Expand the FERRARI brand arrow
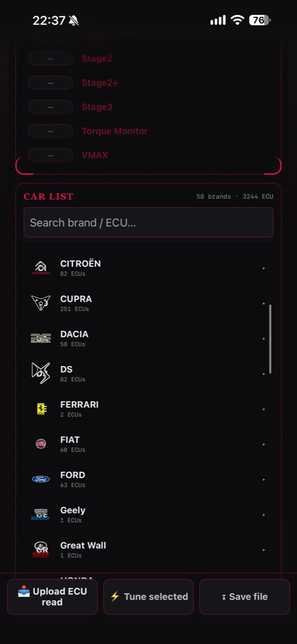This screenshot has height=644, width=297. tap(264, 409)
